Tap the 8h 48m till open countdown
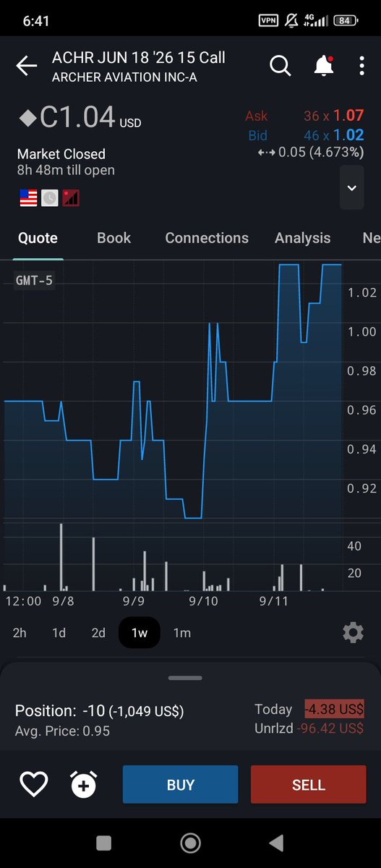The height and width of the screenshot is (868, 381). [x=66, y=171]
